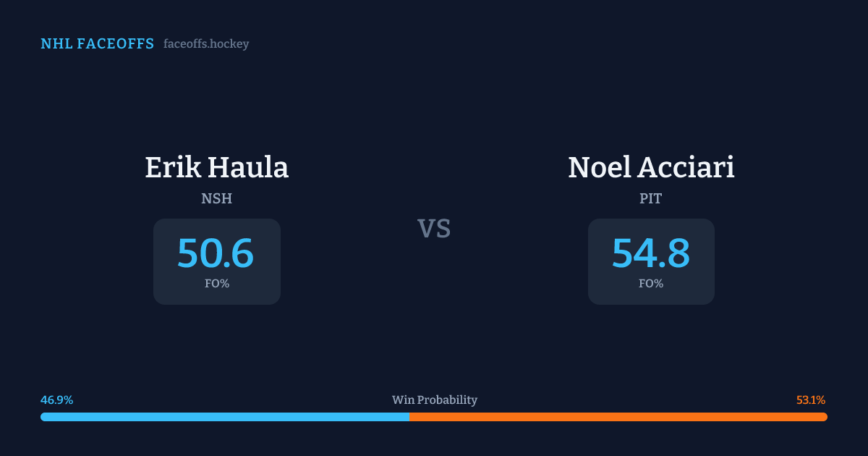Click the VS text between players
The width and height of the screenshot is (868, 456).
point(434,229)
